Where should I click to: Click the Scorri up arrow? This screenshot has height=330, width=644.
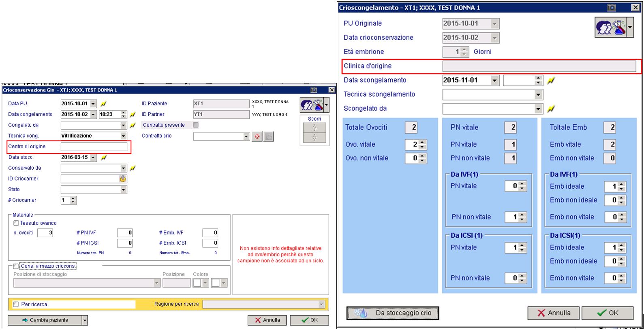(314, 128)
